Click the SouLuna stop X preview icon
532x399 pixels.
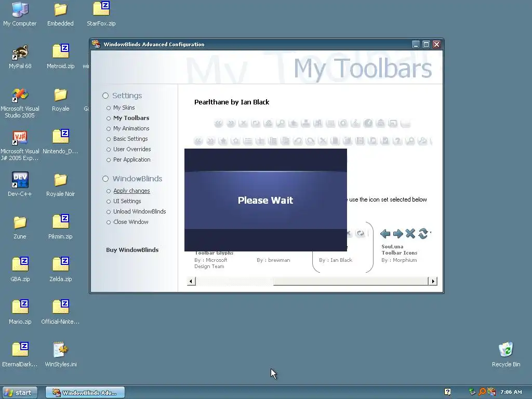tap(410, 233)
